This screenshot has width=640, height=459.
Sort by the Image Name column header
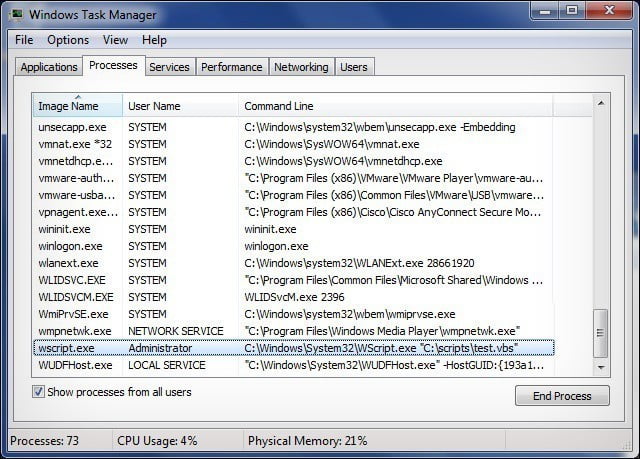pos(78,106)
